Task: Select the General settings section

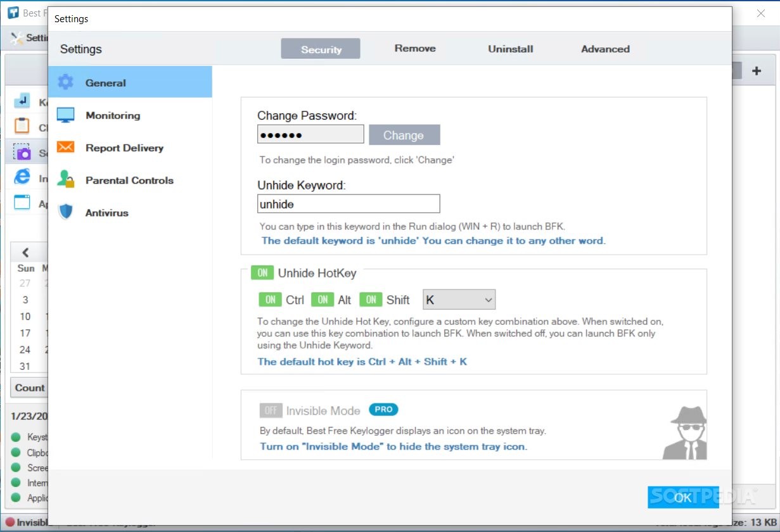Action: (130, 82)
